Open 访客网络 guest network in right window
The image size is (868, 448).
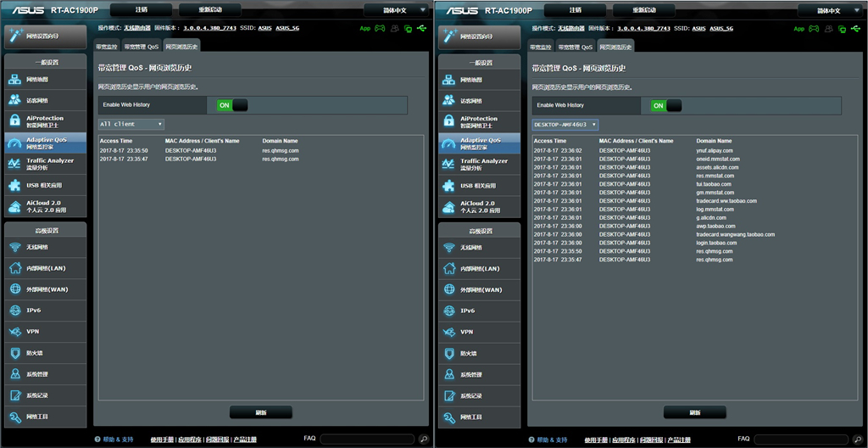pyautogui.click(x=480, y=101)
